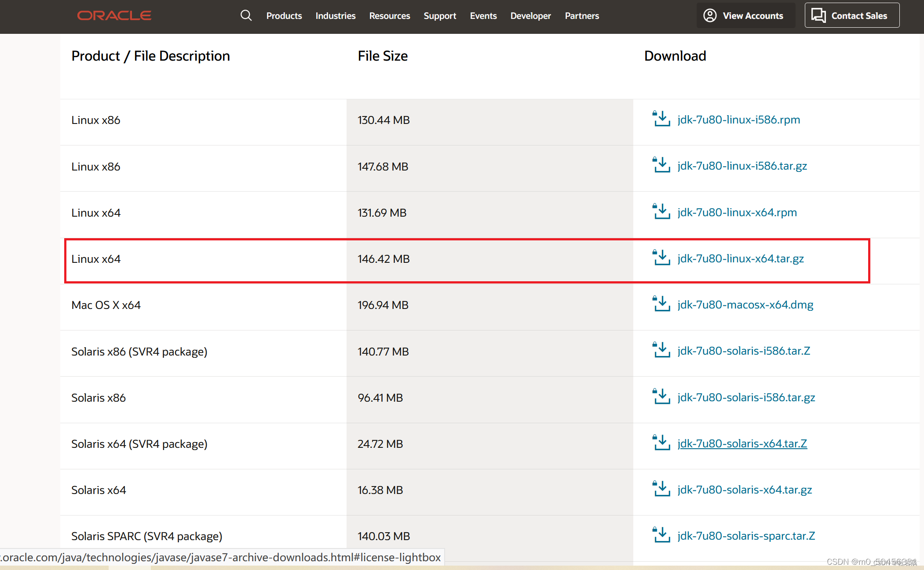Click download icon for jdk-7u80-solaris-x64.tar.Z
Image resolution: width=924 pixels, height=570 pixels.
tap(661, 443)
